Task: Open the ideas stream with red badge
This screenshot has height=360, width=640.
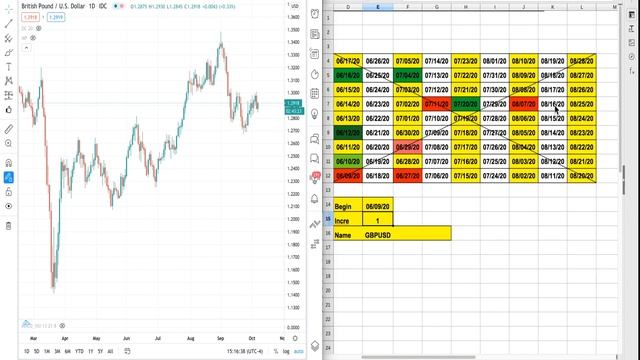Action: 315,178
